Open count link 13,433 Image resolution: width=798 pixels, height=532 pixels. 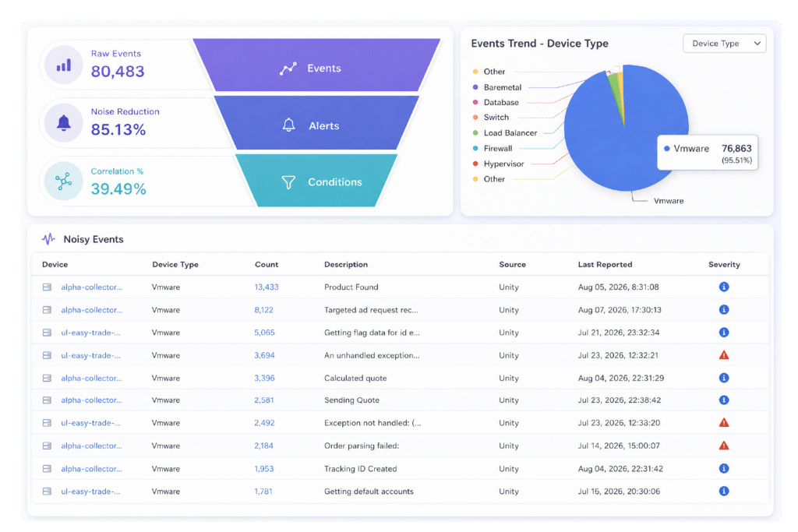[x=267, y=287]
